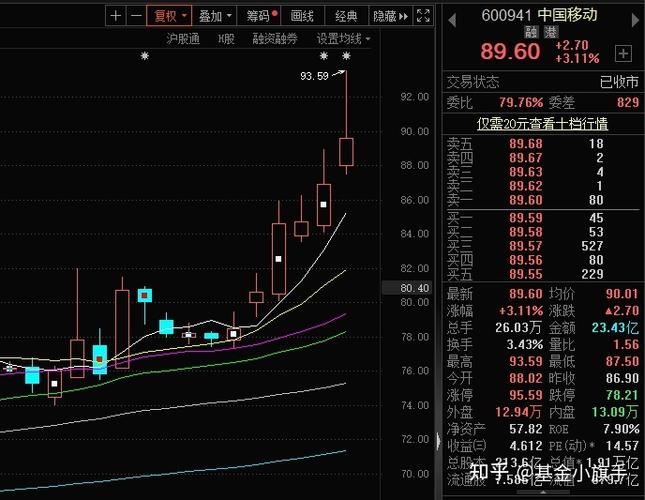
Task: Add stock to watchlist with plus box
Action: (624, 53)
